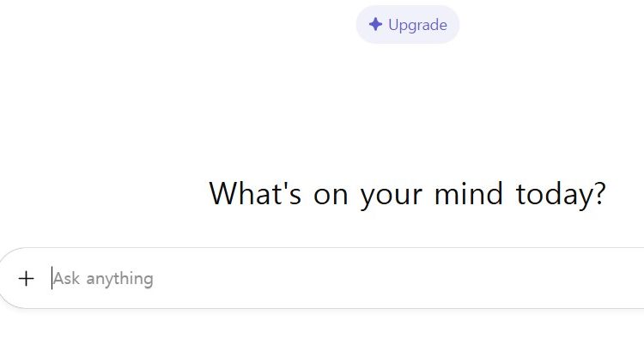This screenshot has width=644, height=363.
Task: Click the word "today?" in the heading
Action: (561, 194)
